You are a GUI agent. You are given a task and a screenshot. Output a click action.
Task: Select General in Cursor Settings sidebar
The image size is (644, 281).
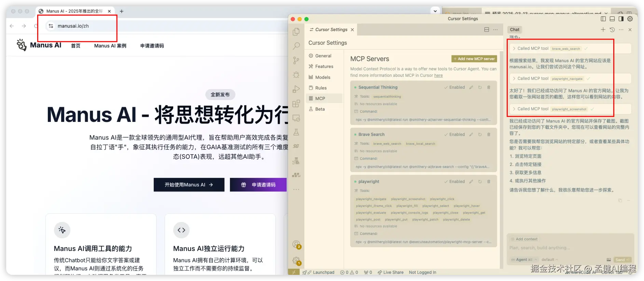(x=323, y=56)
